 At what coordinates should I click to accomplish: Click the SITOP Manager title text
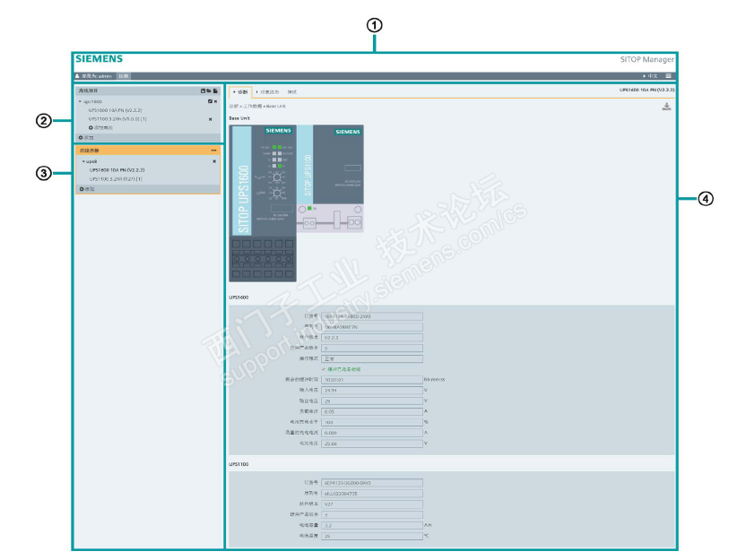647,59
